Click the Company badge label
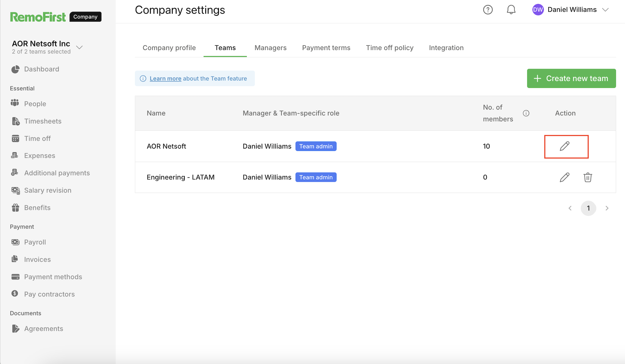Screen dimensions: 625x364 (85, 17)
